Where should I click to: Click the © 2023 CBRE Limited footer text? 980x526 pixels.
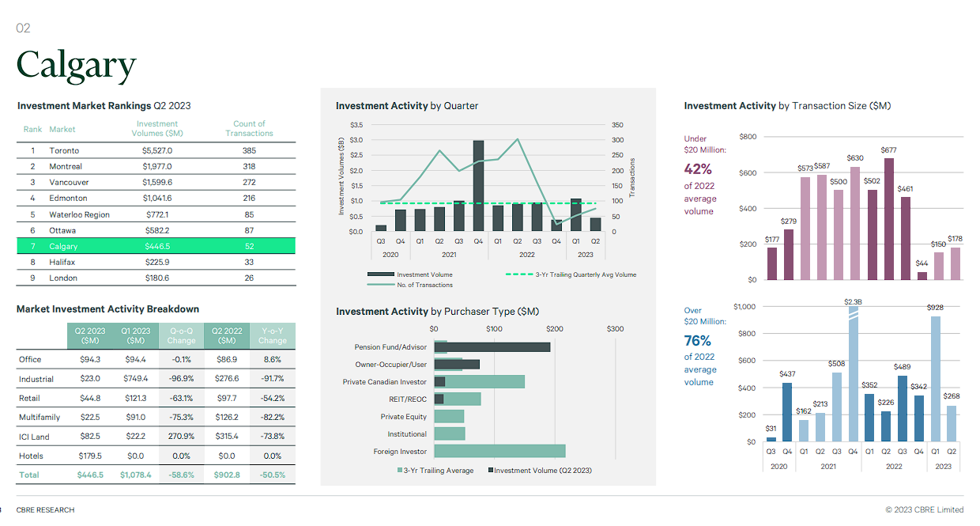click(x=924, y=510)
